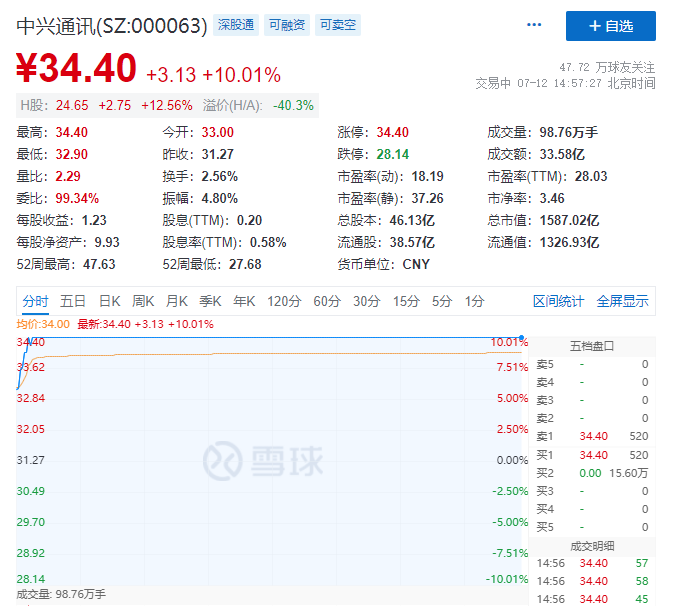
Task: Choose the 1分 chart interval
Action: (x=474, y=301)
